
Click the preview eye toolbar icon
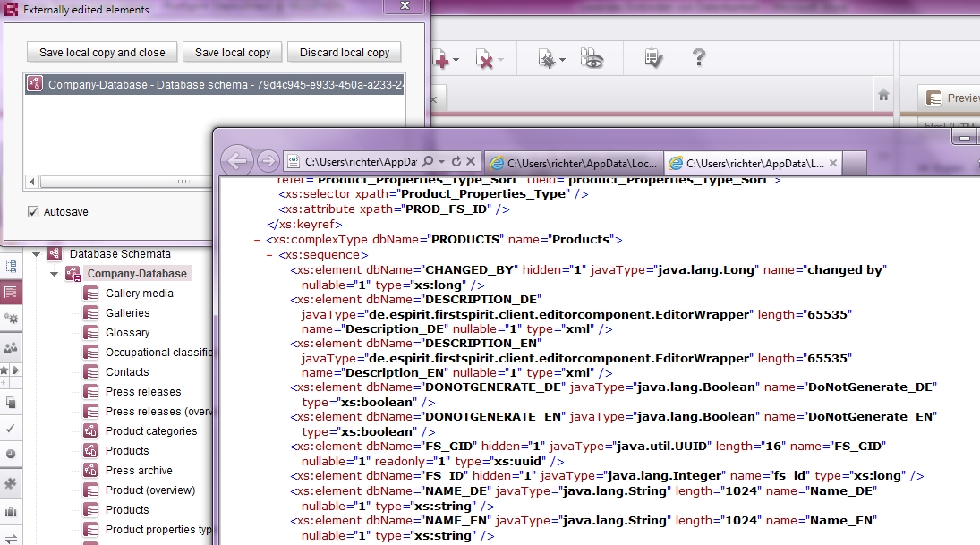592,58
